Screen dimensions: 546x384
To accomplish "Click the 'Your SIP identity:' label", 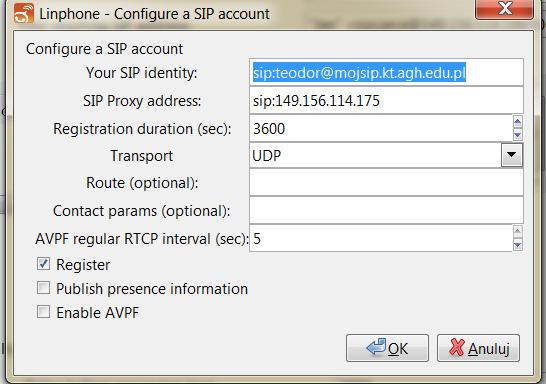I will click(x=141, y=73).
